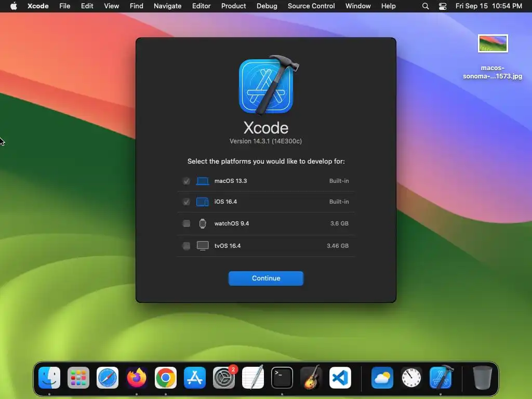Open Finder from the Dock

tap(49, 378)
